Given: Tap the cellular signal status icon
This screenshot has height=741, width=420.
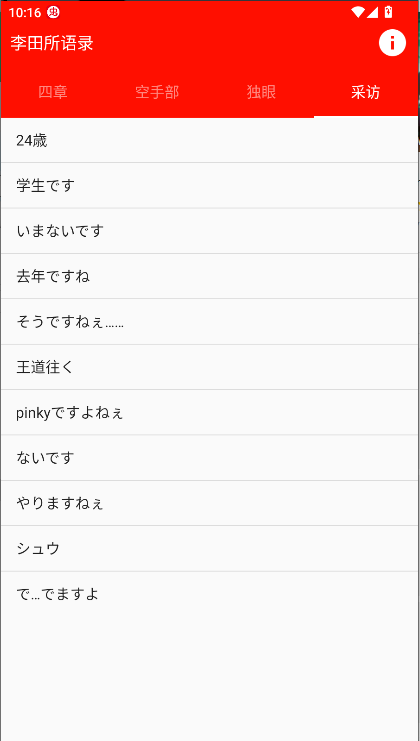Looking at the screenshot, I should tap(373, 12).
